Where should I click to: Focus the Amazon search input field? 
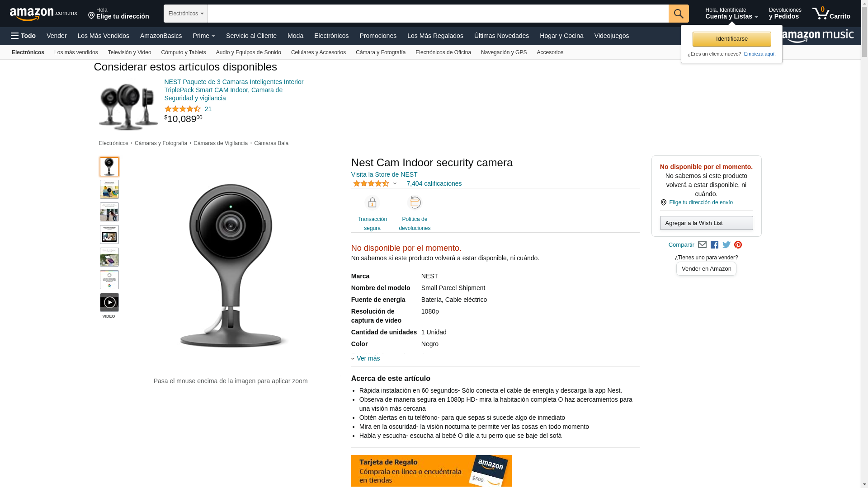(438, 14)
